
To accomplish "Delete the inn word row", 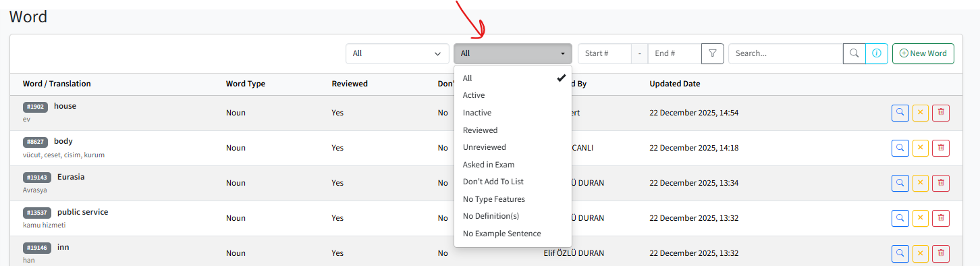I will point(941,253).
